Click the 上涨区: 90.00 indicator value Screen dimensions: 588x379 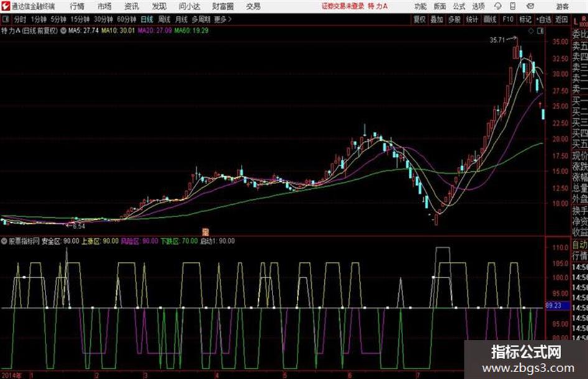click(x=100, y=241)
